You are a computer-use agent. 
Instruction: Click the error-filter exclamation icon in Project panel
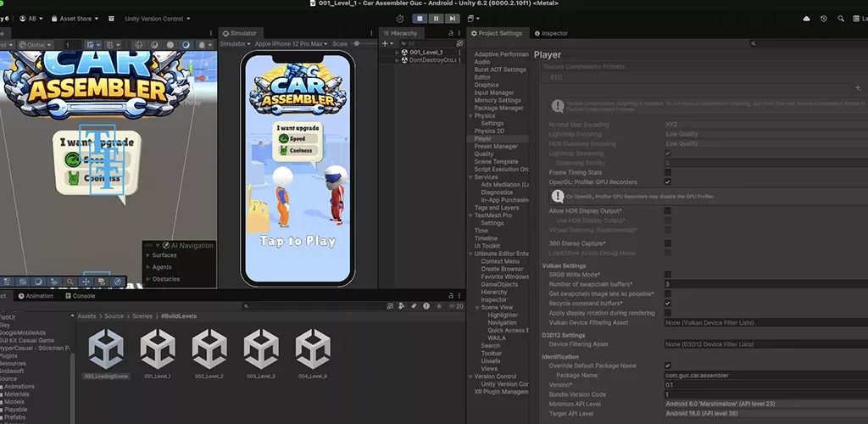426,305
